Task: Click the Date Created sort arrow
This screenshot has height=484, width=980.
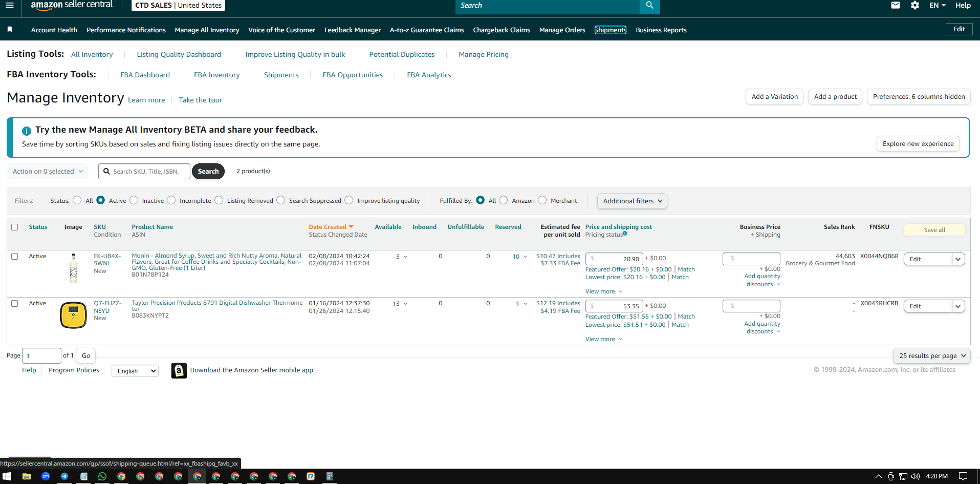Action: pyautogui.click(x=351, y=226)
